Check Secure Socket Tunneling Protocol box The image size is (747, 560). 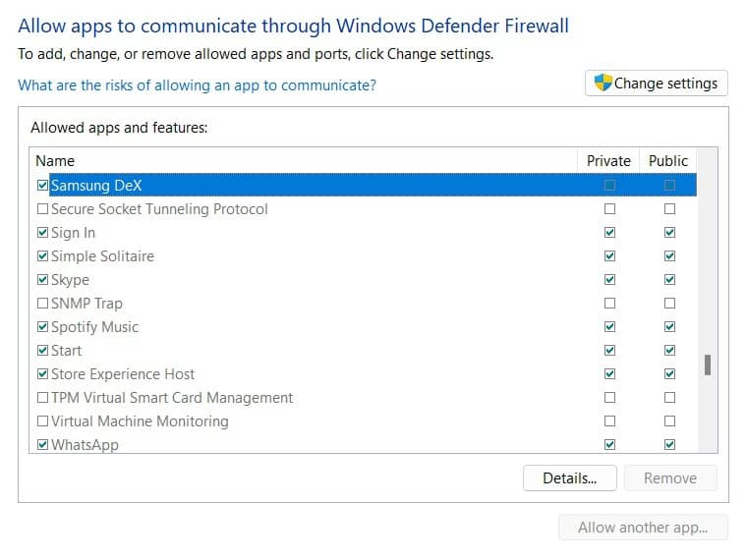tap(42, 209)
